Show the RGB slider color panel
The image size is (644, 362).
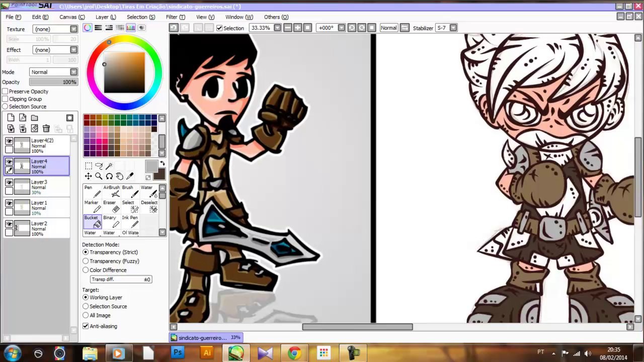(x=98, y=28)
